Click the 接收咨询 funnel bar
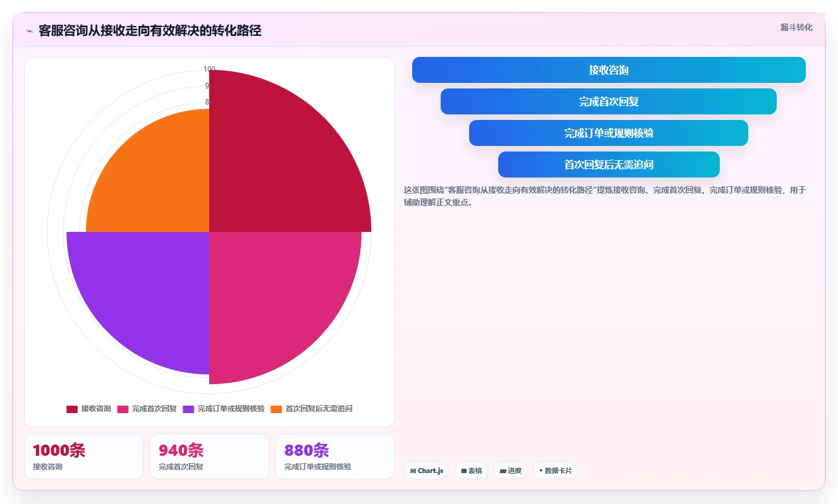Screen dimensions: 838x504 (609, 70)
